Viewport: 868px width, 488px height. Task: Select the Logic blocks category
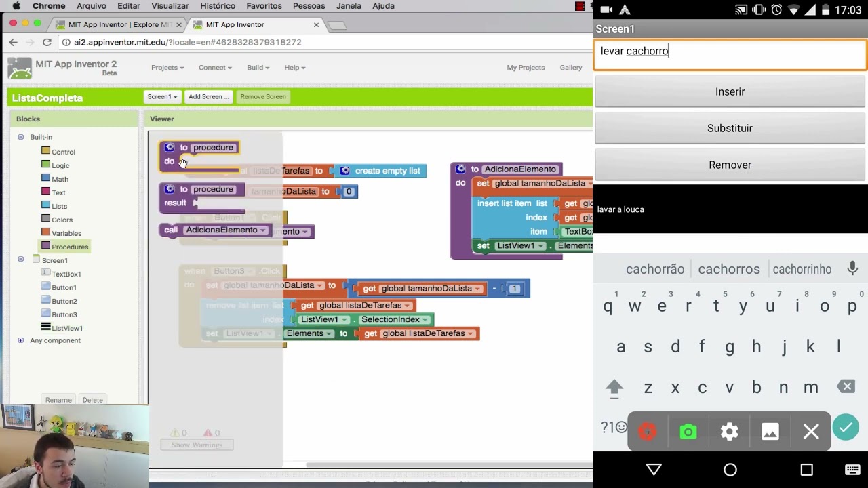pos(60,165)
